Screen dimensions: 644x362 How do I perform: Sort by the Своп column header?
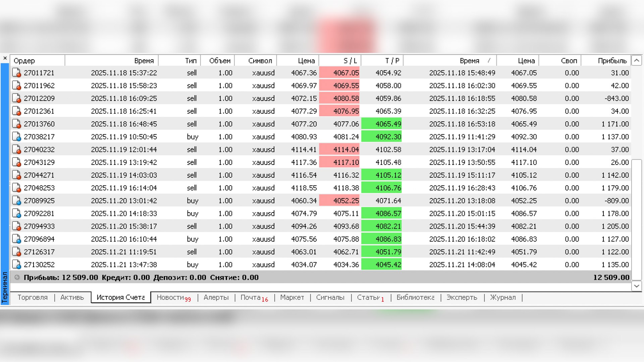pos(560,61)
